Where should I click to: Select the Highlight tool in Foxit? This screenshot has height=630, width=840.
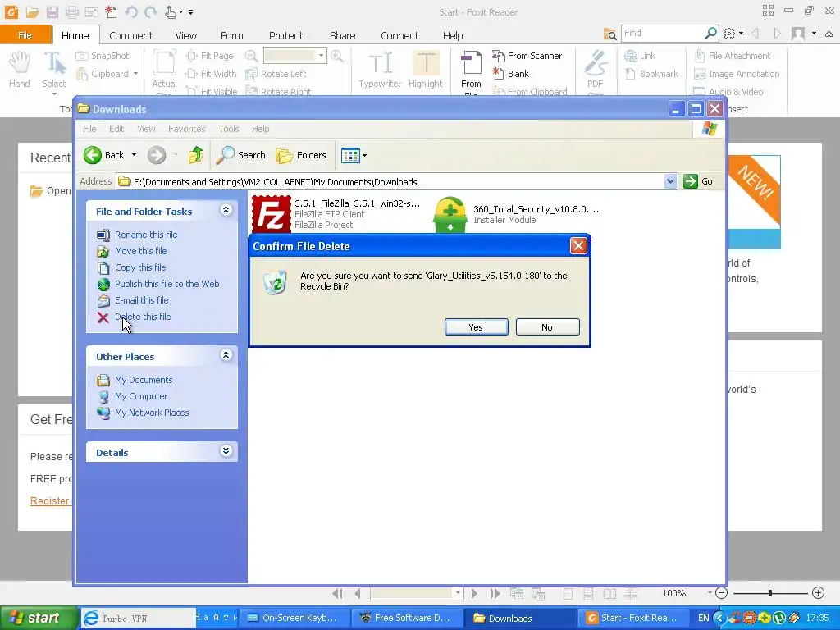tap(426, 70)
